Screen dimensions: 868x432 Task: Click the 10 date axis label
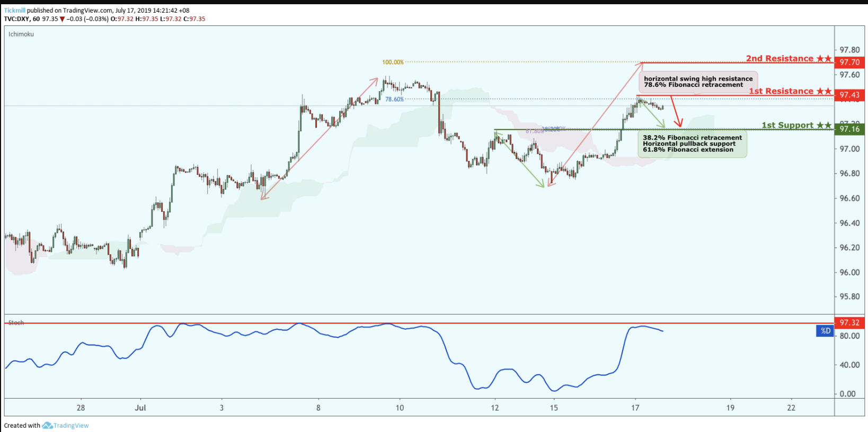[400, 408]
